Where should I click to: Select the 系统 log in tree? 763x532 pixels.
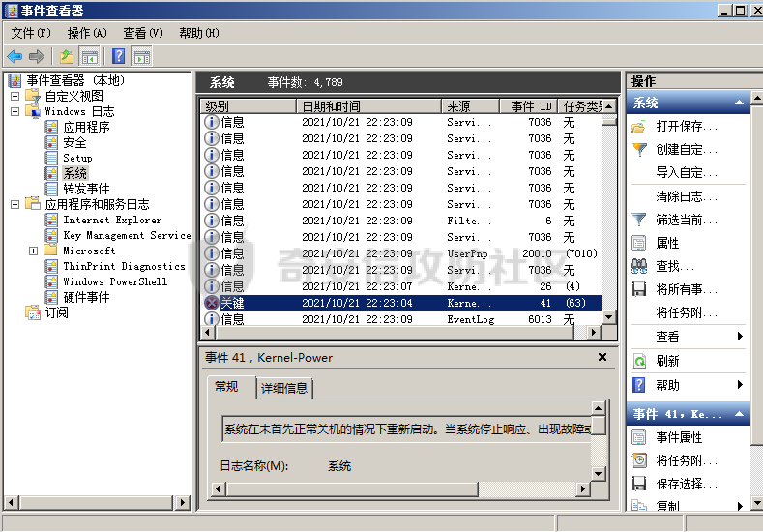point(74,173)
